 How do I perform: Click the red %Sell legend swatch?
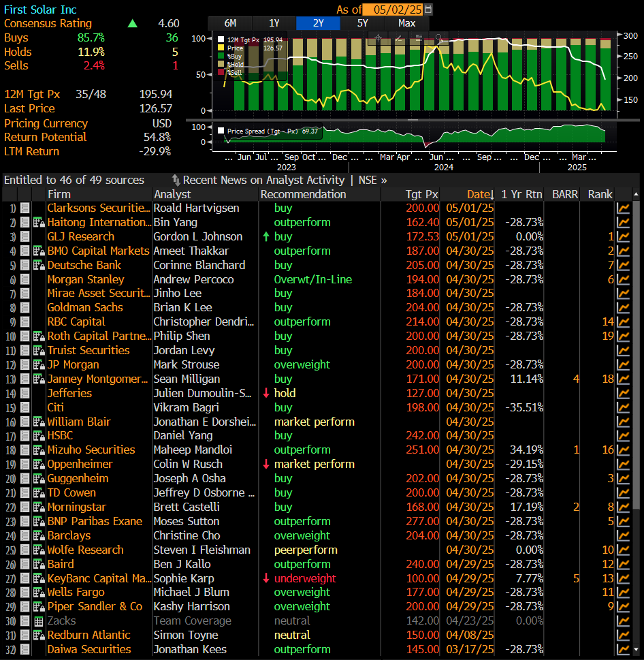[221, 72]
